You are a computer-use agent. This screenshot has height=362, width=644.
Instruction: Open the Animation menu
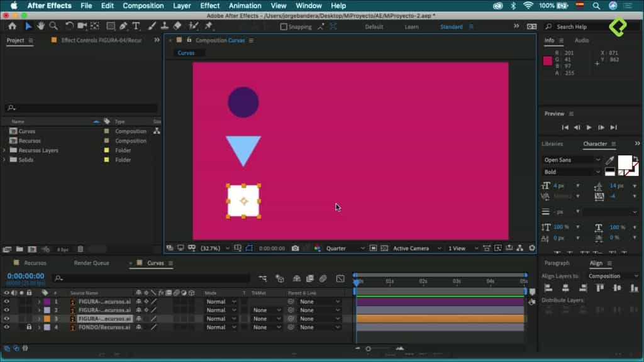245,6
